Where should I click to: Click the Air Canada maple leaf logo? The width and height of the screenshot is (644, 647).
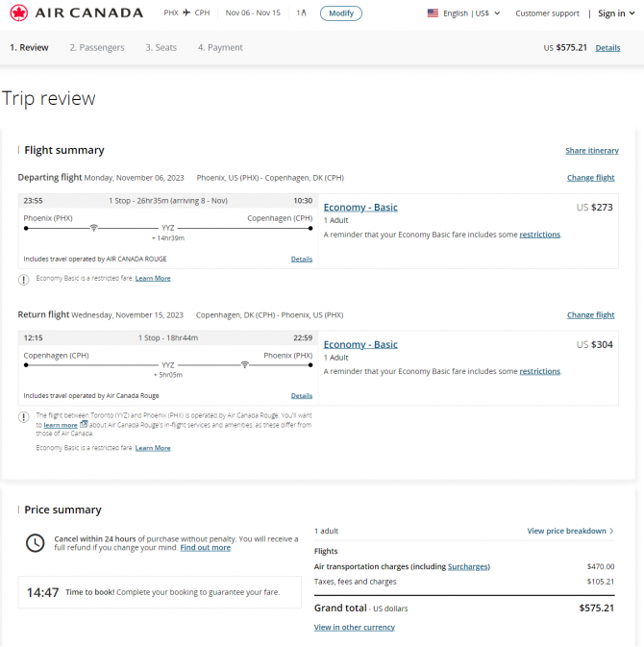point(19,12)
